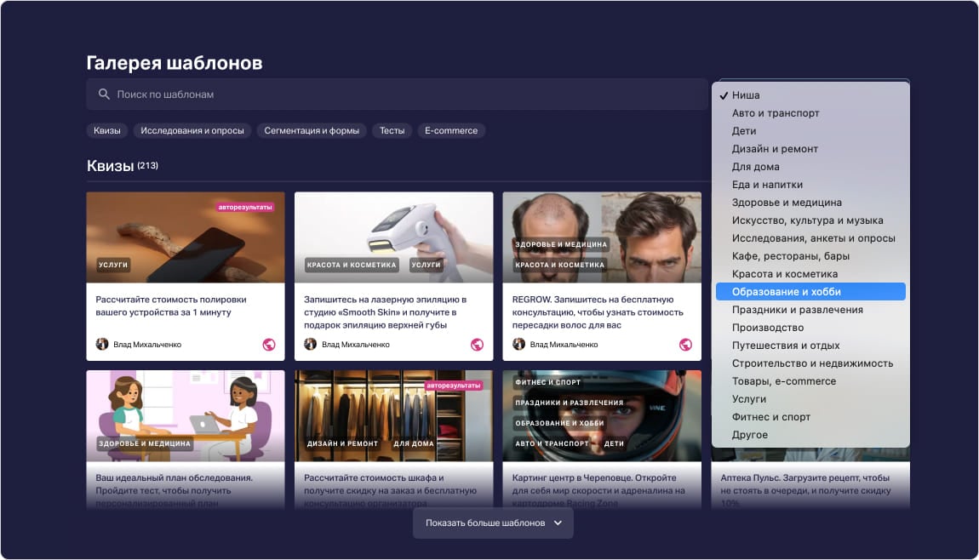Viewport: 979px width, 560px height.
Task: Click the magnifier icon in the search bar
Action: (104, 94)
